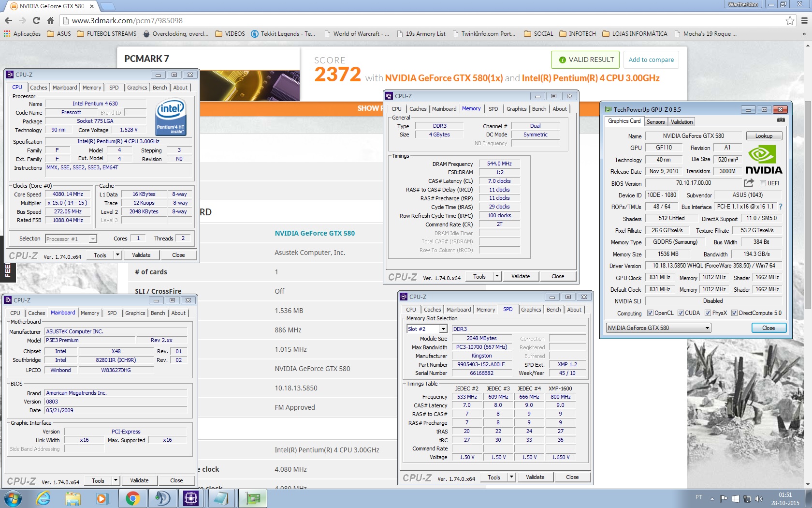Open the Graphics tab in CPU-Z Memory window
812x508 pixels.
tap(517, 109)
